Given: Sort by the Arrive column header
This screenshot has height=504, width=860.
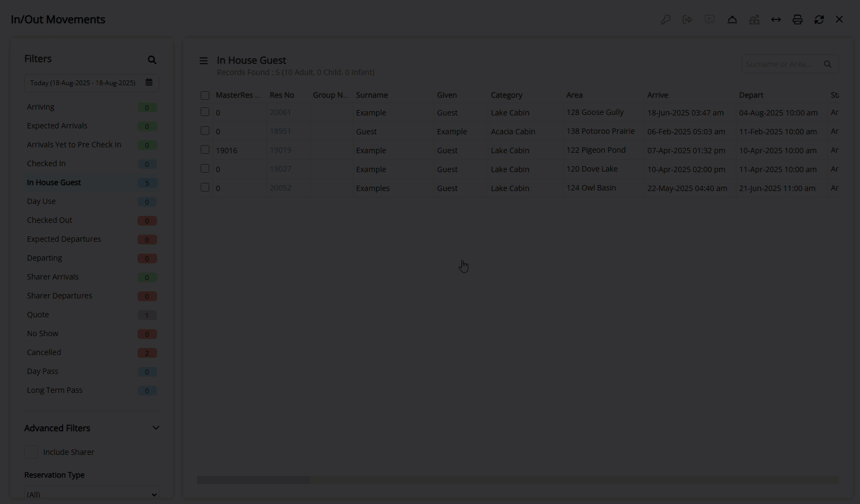Looking at the screenshot, I should (658, 95).
